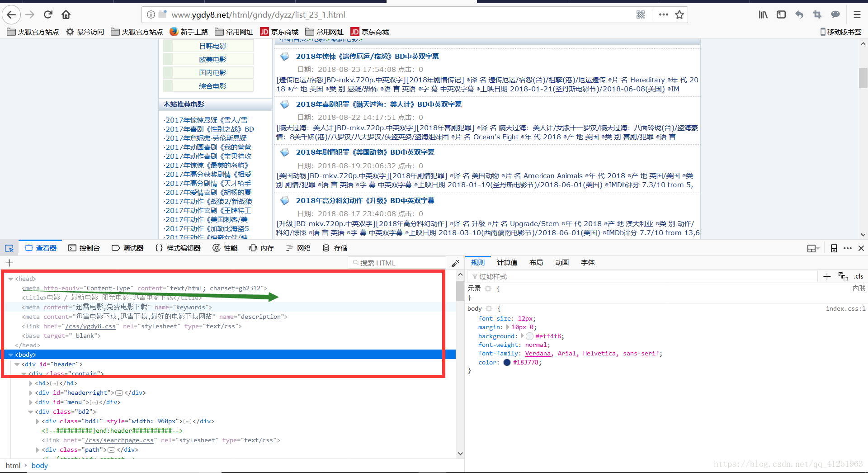The width and height of the screenshot is (868, 473).
Task: Open the .cls class panel
Action: pos(859,276)
